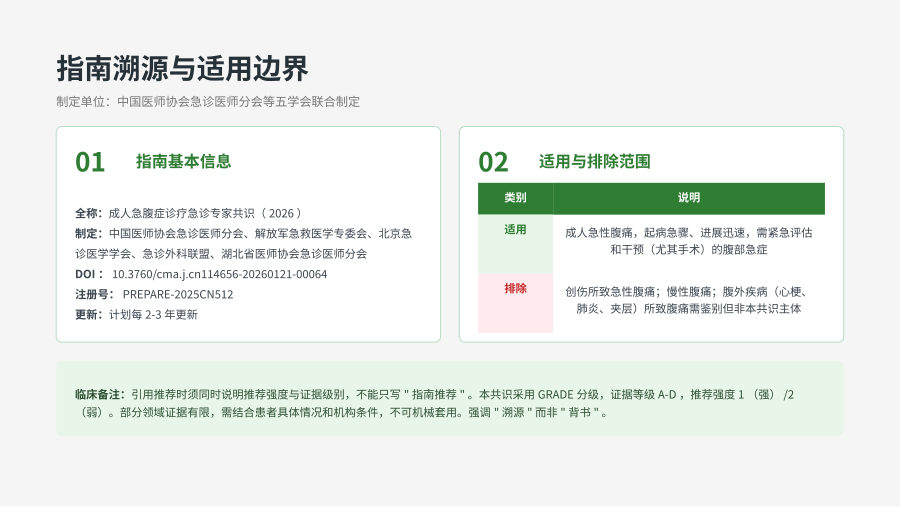Select the 临床备注 note text at bottom
The image size is (900, 507).
click(x=435, y=404)
